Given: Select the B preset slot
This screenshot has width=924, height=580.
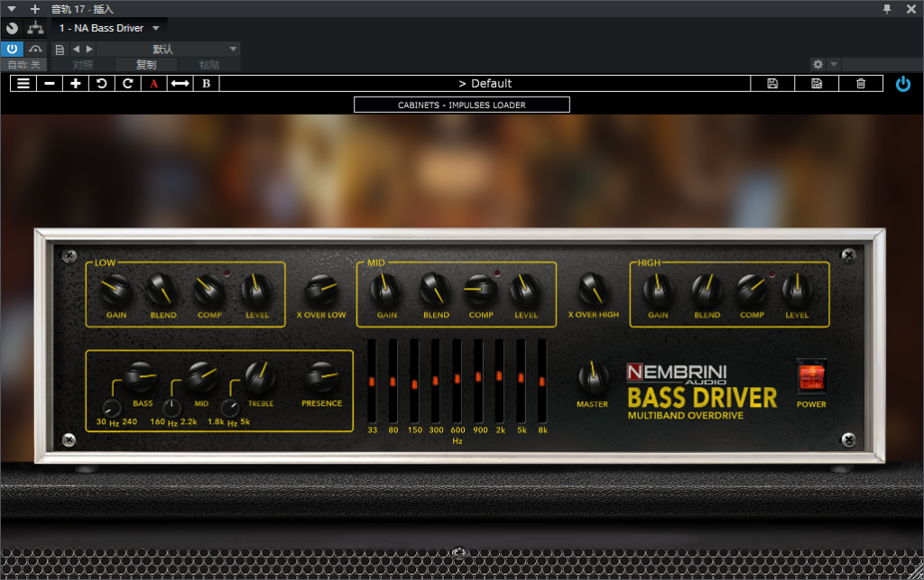Looking at the screenshot, I should (x=207, y=84).
